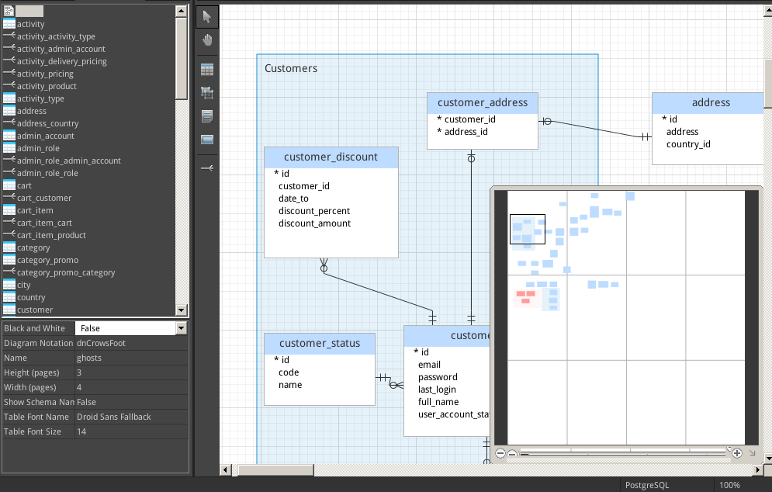Image resolution: width=772 pixels, height=492 pixels.
Task: Select the customer_address table header
Action: coord(482,102)
